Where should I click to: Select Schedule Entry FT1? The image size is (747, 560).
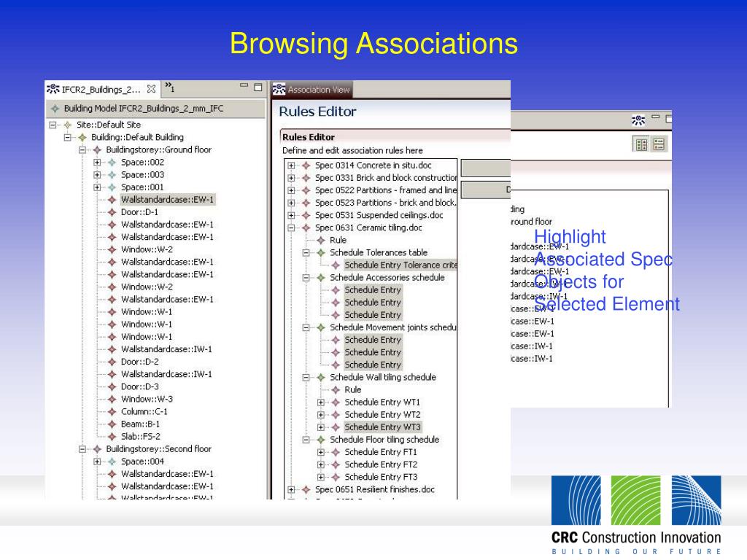381,452
